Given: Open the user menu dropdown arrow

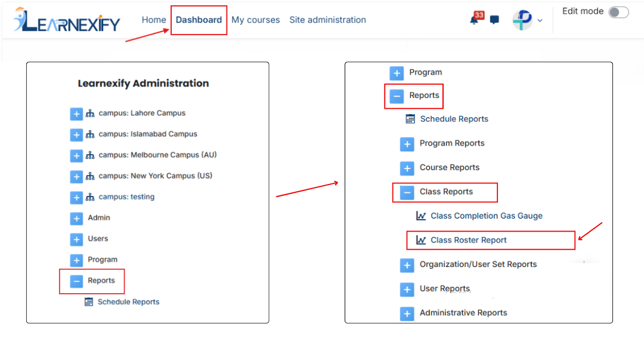Looking at the screenshot, I should [x=540, y=20].
